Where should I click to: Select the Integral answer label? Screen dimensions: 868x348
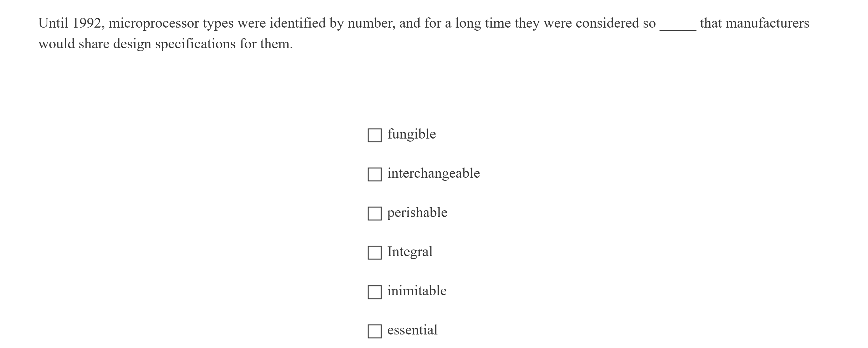(410, 251)
